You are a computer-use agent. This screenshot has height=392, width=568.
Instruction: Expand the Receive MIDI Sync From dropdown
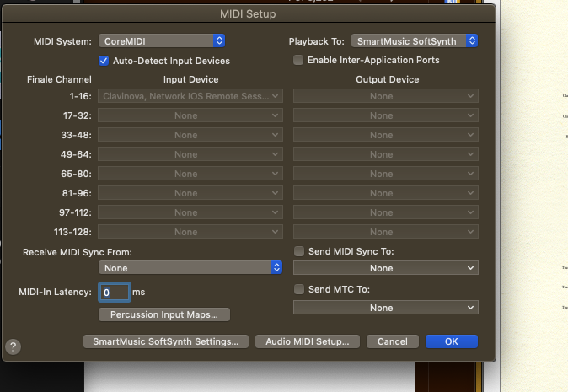coord(190,267)
